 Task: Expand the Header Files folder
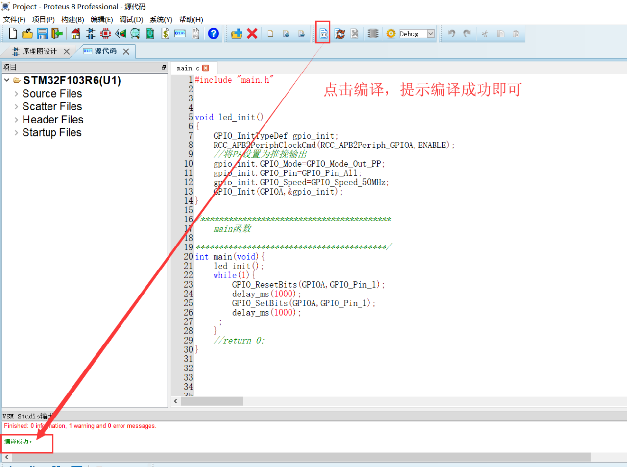[x=16, y=120]
